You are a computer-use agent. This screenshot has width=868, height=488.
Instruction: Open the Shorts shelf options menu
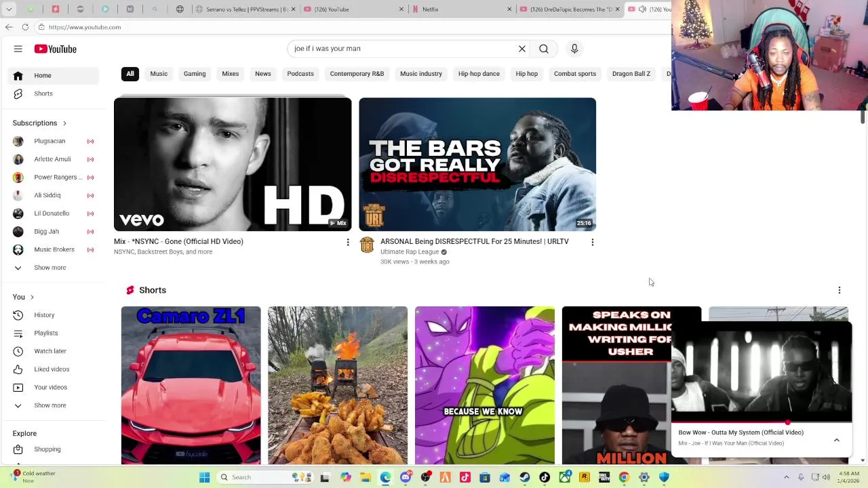point(840,290)
